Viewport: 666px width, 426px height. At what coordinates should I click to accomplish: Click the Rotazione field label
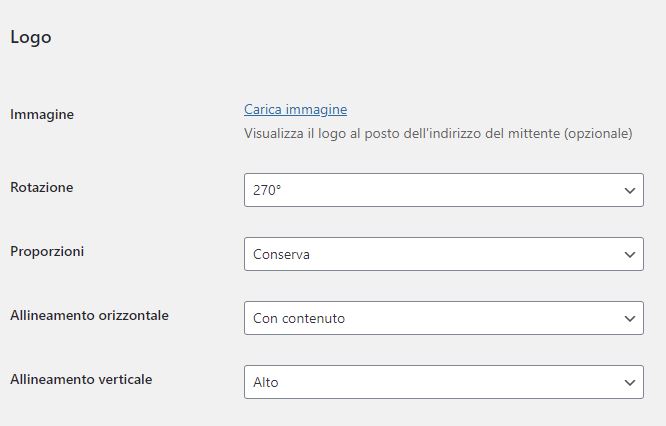[x=42, y=187]
